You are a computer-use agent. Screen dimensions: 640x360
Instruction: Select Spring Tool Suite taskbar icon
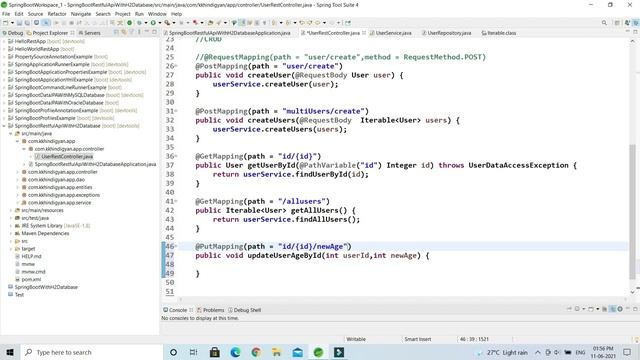point(318,352)
